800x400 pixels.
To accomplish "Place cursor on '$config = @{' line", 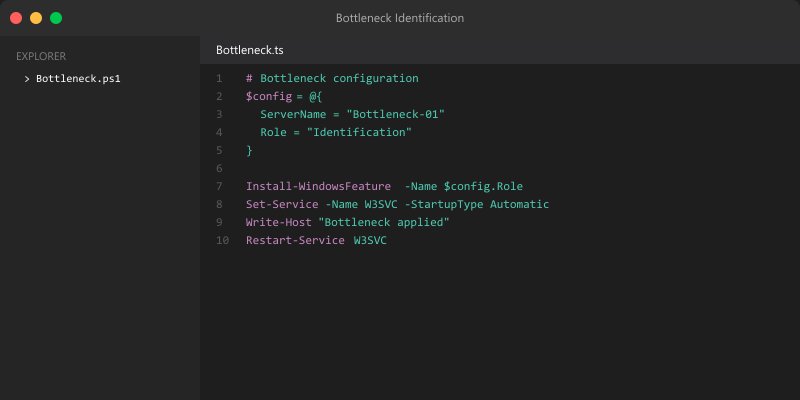I will [x=284, y=96].
